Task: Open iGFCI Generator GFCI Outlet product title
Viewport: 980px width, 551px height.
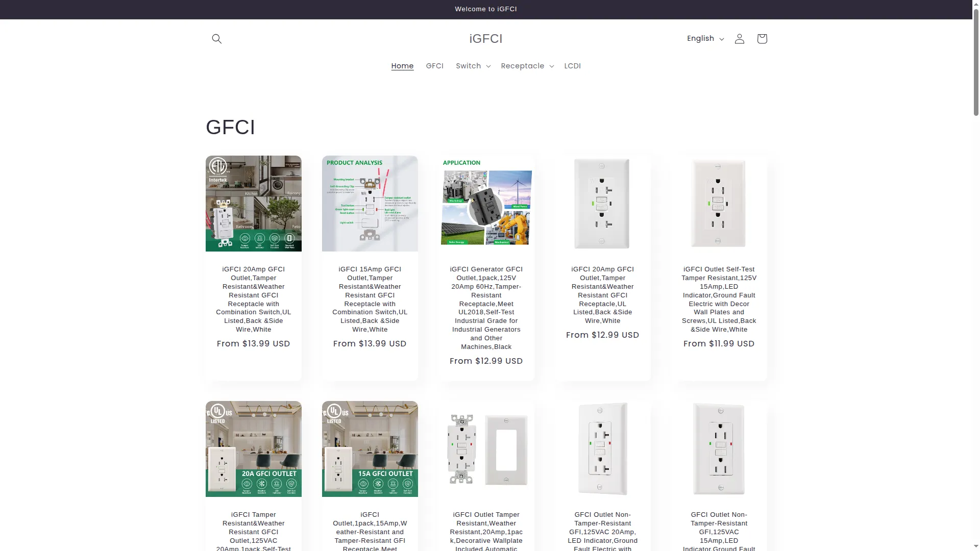Action: pyautogui.click(x=486, y=308)
